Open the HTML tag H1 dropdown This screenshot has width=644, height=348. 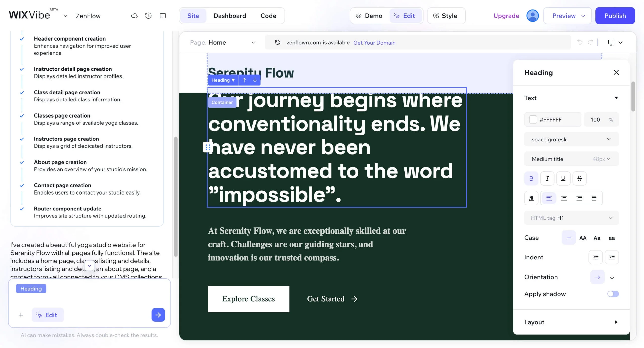571,218
